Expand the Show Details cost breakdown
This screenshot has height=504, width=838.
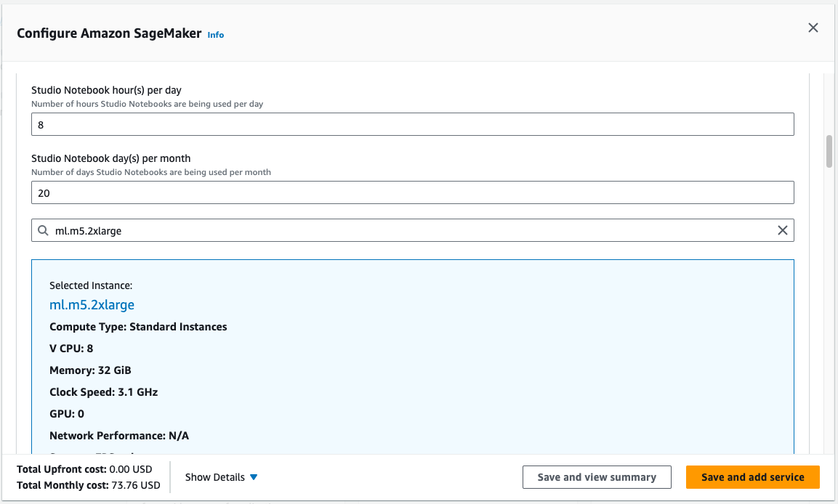(x=215, y=477)
